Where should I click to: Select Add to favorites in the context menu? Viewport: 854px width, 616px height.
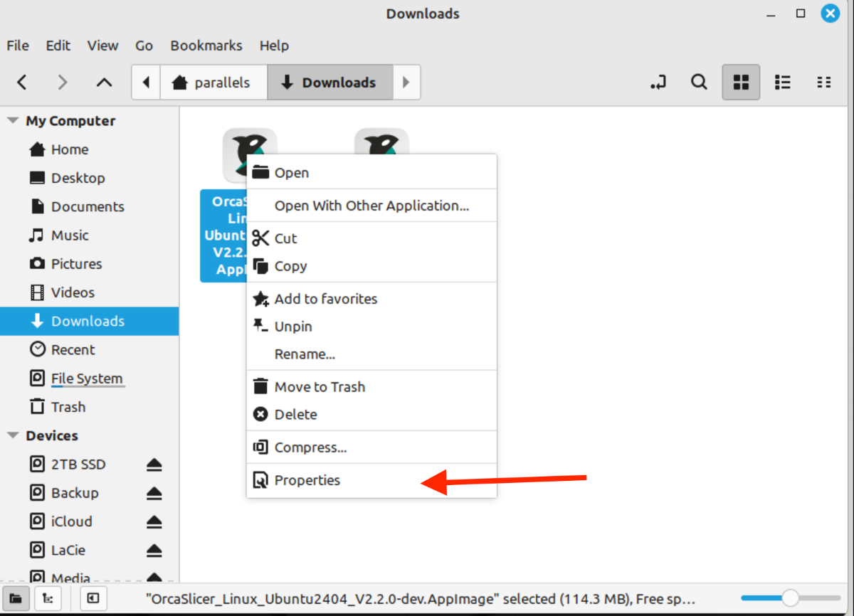(371, 299)
